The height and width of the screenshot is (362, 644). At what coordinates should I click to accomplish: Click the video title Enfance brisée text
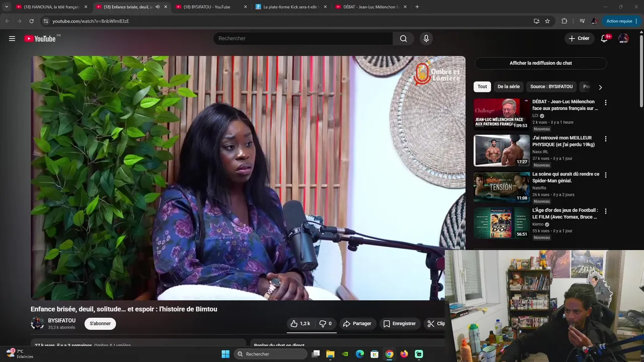click(x=124, y=309)
